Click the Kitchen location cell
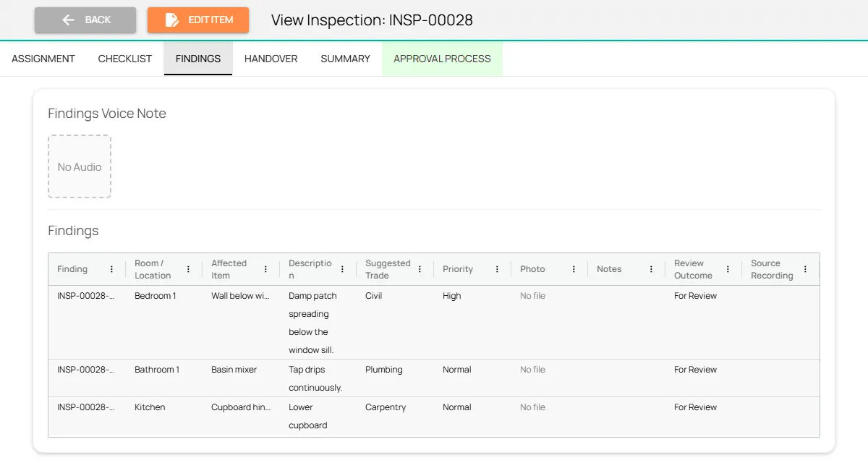Viewport: 868px width, 463px height. click(x=150, y=407)
